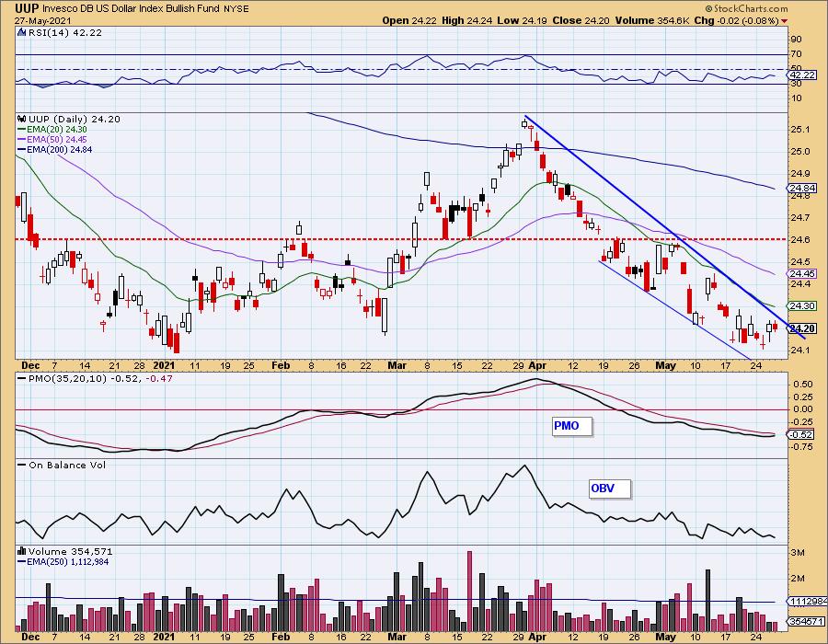The image size is (828, 644).
Task: Open the StockCharts.com copyright link
Action: pos(746,8)
